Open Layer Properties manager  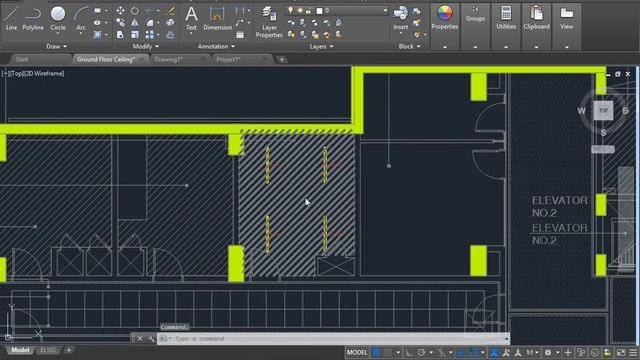click(x=269, y=22)
